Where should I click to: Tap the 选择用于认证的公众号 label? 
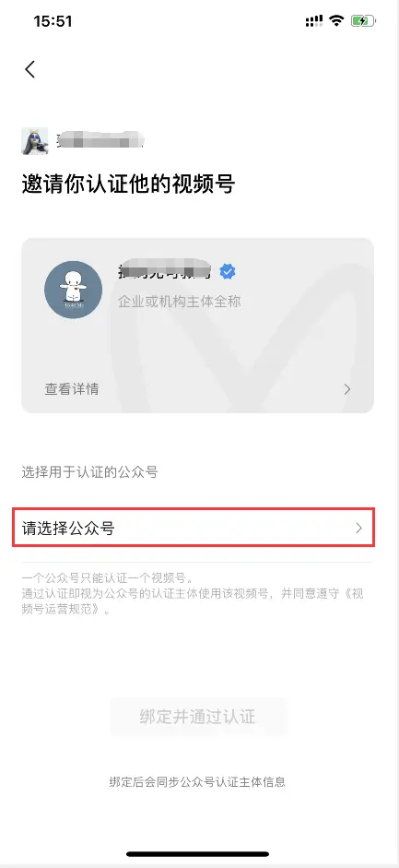point(89,472)
